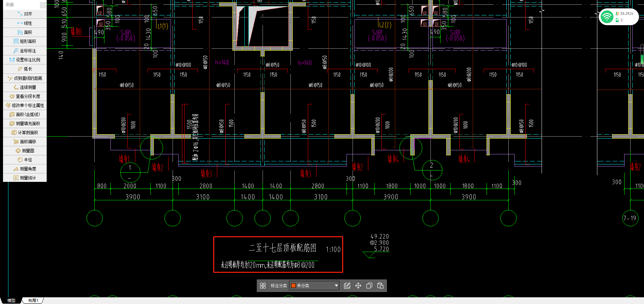This screenshot has width=644, height=304.
Task: Click the green Wi-Fi floating widget icon
Action: pyautogui.click(x=607, y=17)
